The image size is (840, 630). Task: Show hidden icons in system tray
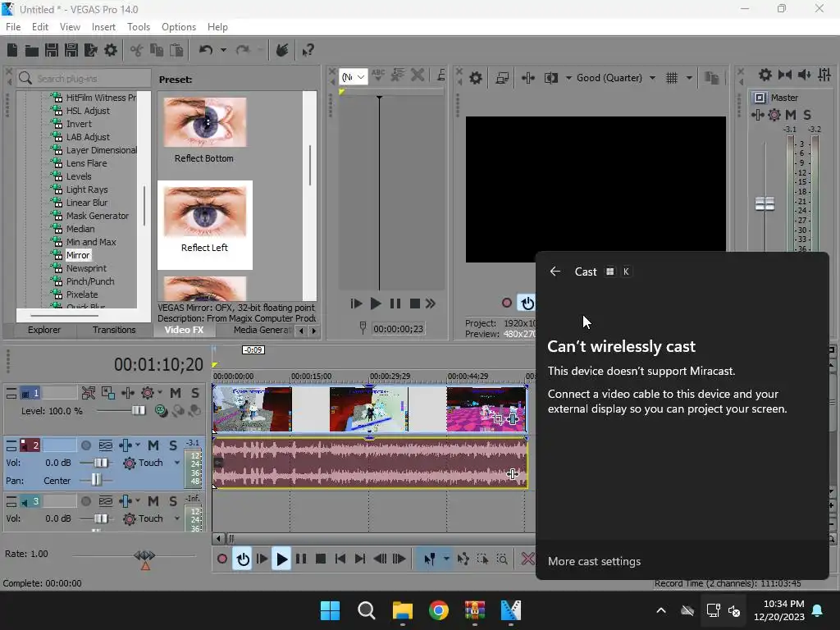661,610
